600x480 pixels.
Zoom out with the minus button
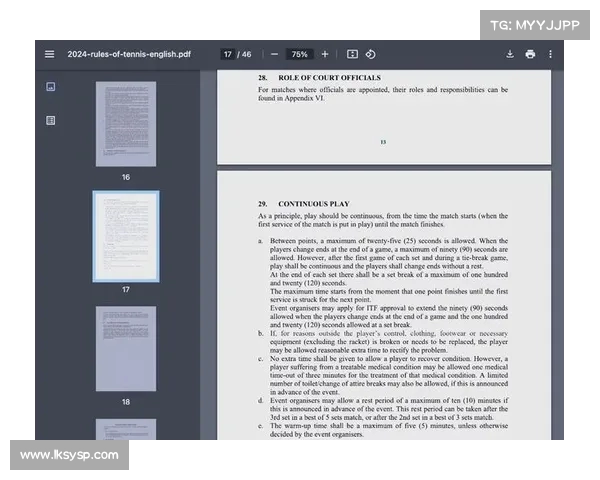(x=274, y=54)
